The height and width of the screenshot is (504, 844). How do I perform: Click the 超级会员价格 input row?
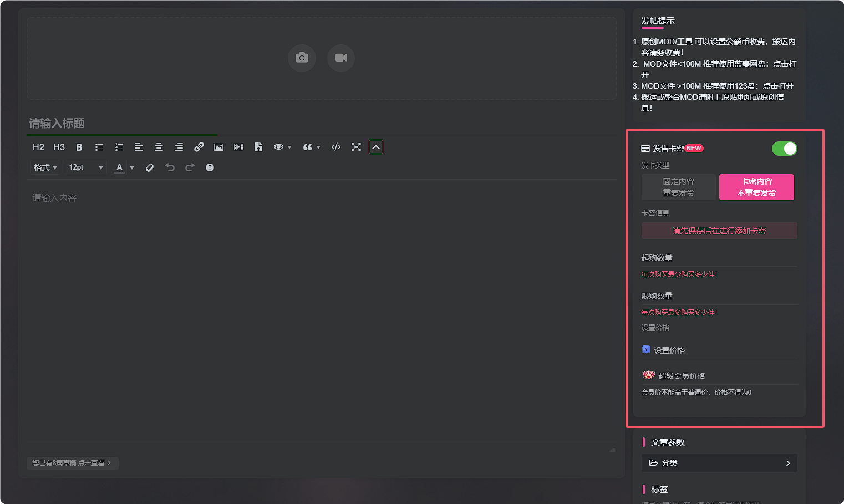tap(719, 375)
